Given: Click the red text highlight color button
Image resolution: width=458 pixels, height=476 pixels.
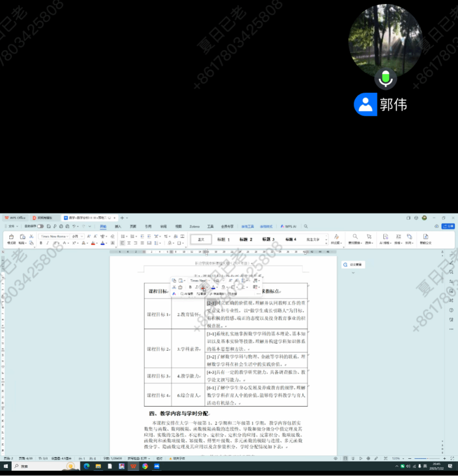Looking at the screenshot, I should [x=93, y=243].
